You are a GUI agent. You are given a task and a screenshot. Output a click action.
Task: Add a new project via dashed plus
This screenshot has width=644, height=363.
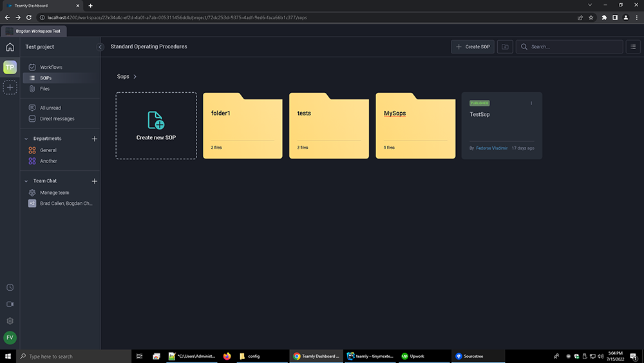click(x=10, y=88)
